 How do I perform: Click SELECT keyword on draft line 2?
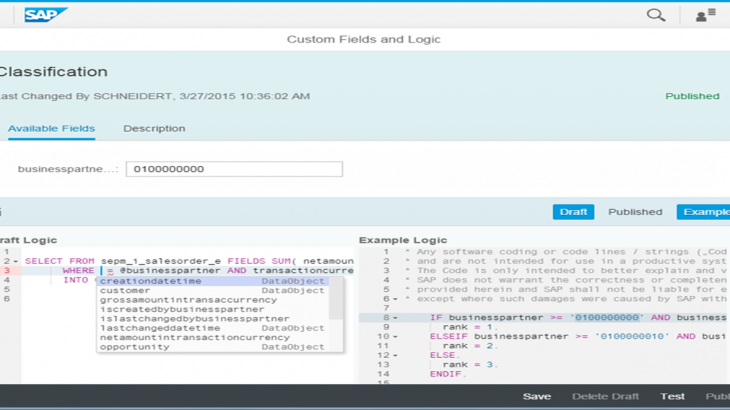click(x=44, y=262)
